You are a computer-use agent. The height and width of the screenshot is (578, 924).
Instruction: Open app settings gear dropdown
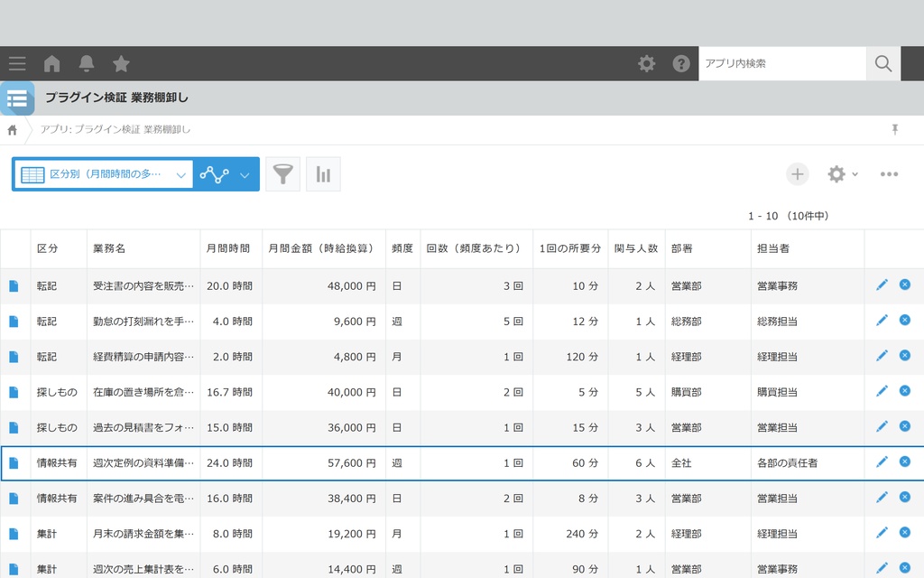tap(843, 174)
